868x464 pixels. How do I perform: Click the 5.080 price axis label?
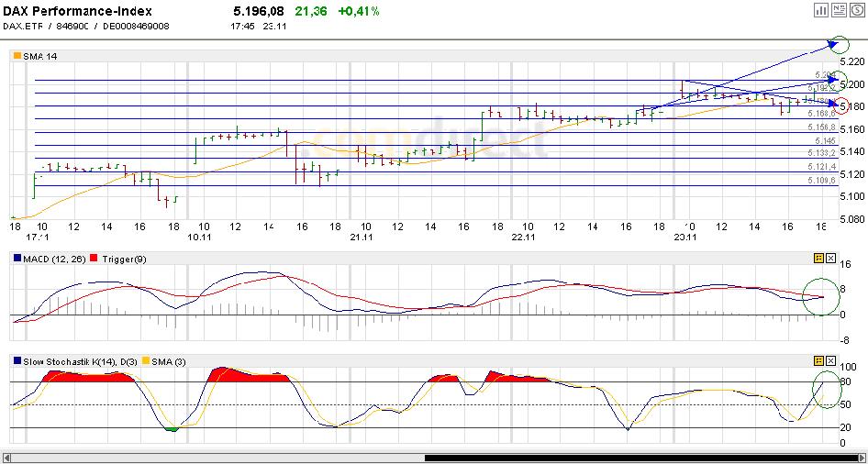coord(851,218)
